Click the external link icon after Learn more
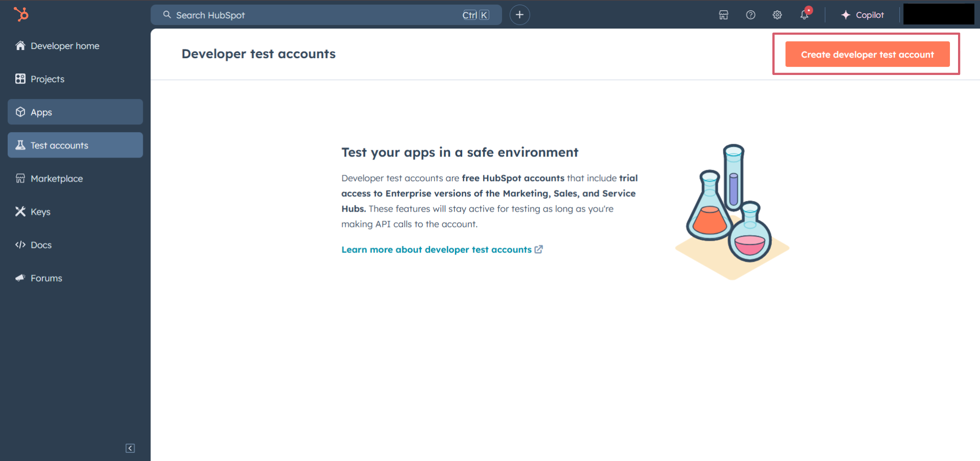The height and width of the screenshot is (461, 980). point(539,249)
